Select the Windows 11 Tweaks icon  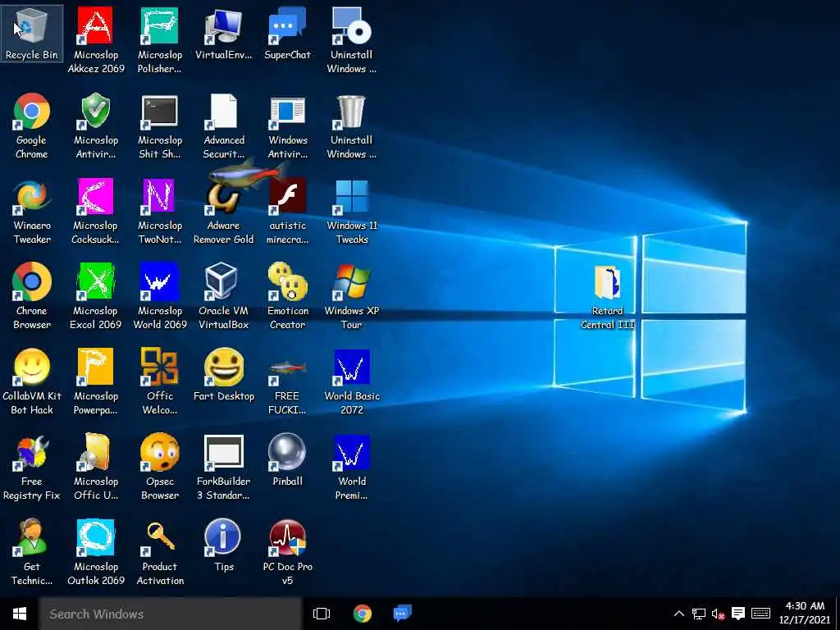click(351, 211)
